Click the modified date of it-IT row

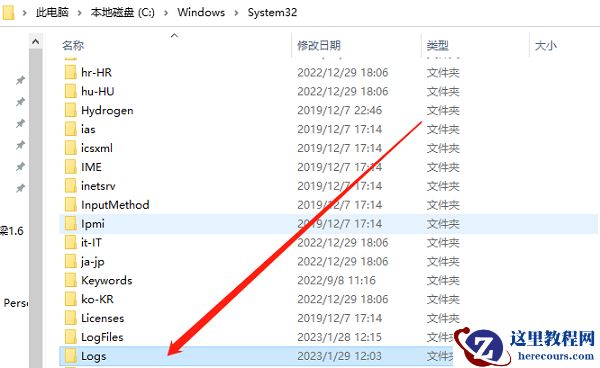(342, 243)
